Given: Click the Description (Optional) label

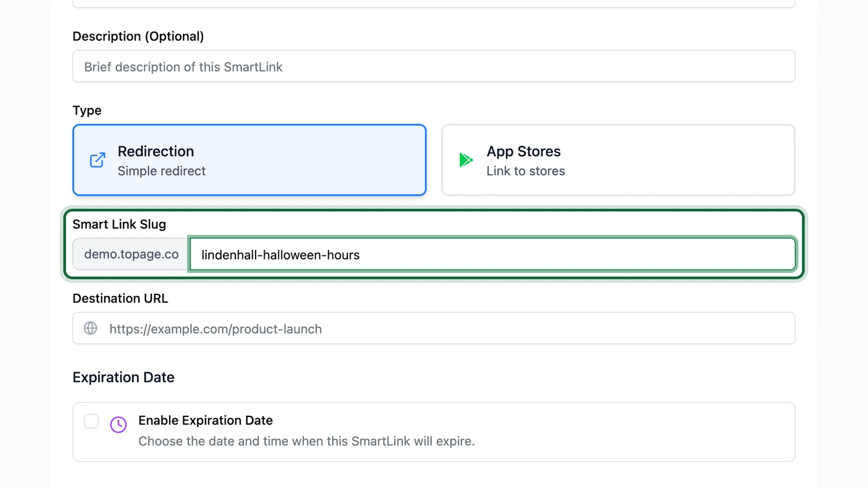Looking at the screenshot, I should tap(138, 36).
